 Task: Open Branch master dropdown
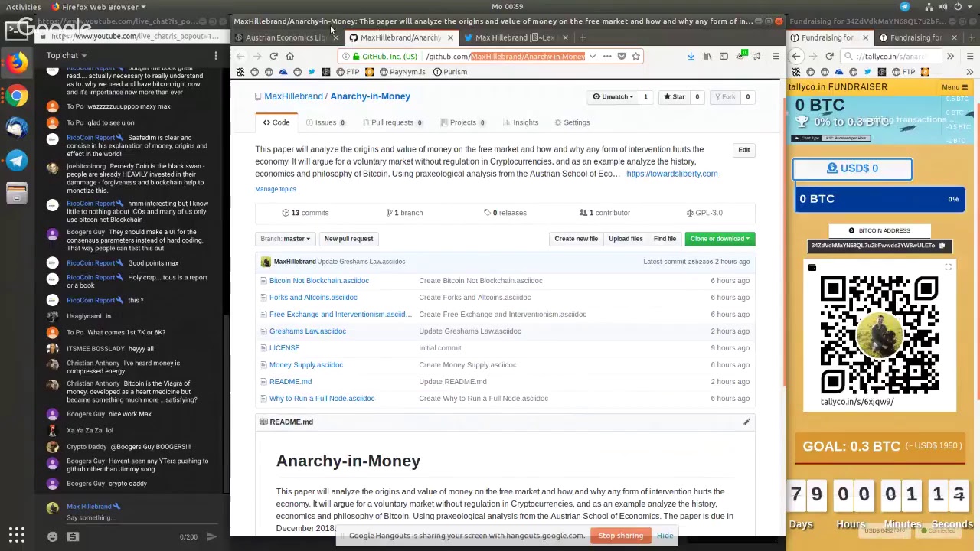(285, 239)
